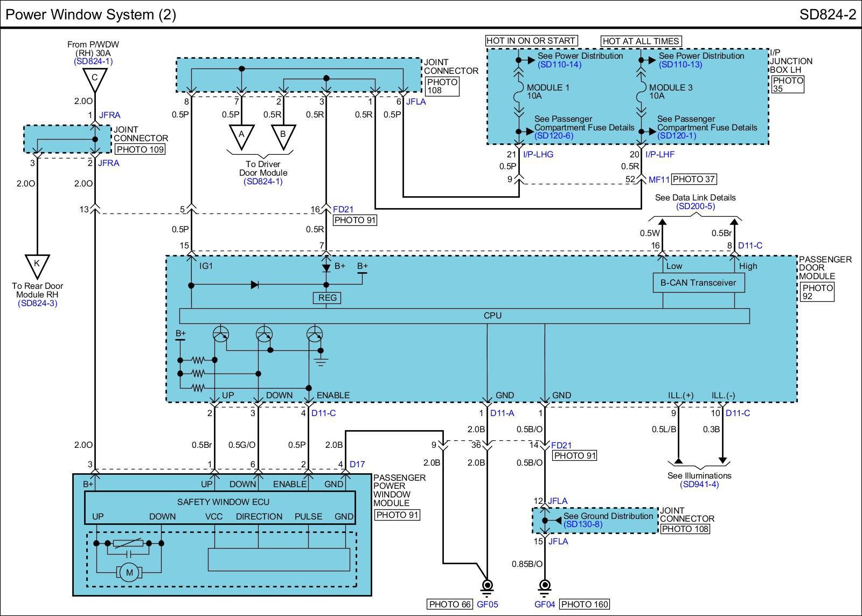Select the triangle connector labeled A

coord(241,135)
